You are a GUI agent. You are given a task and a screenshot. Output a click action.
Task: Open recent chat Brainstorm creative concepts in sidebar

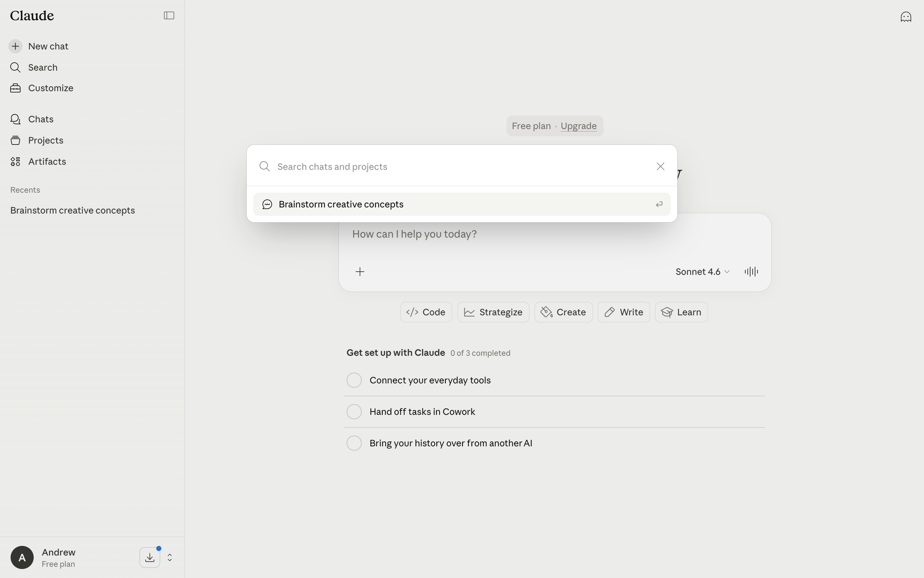[73, 211]
